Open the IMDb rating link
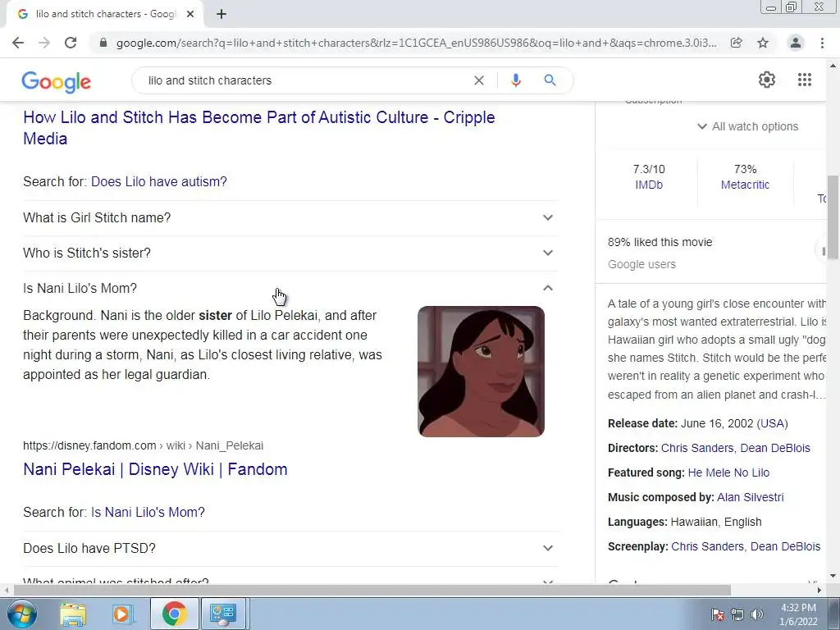840x630 pixels. pos(649,185)
